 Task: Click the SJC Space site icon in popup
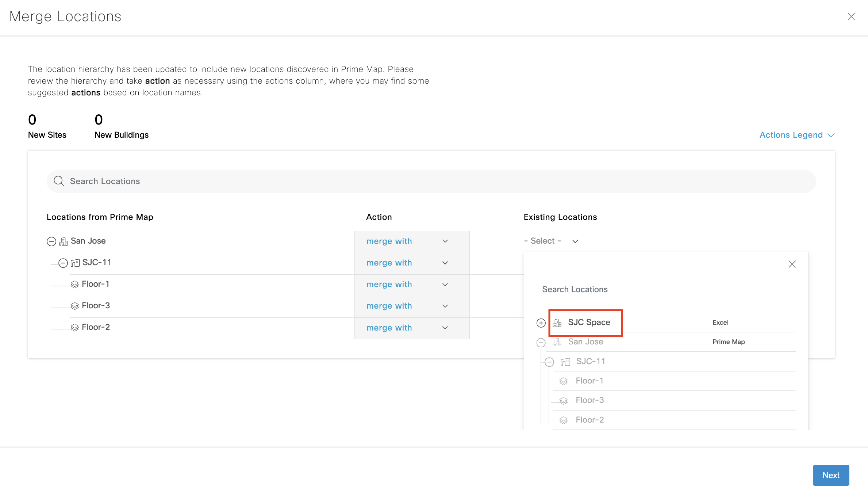tap(557, 323)
